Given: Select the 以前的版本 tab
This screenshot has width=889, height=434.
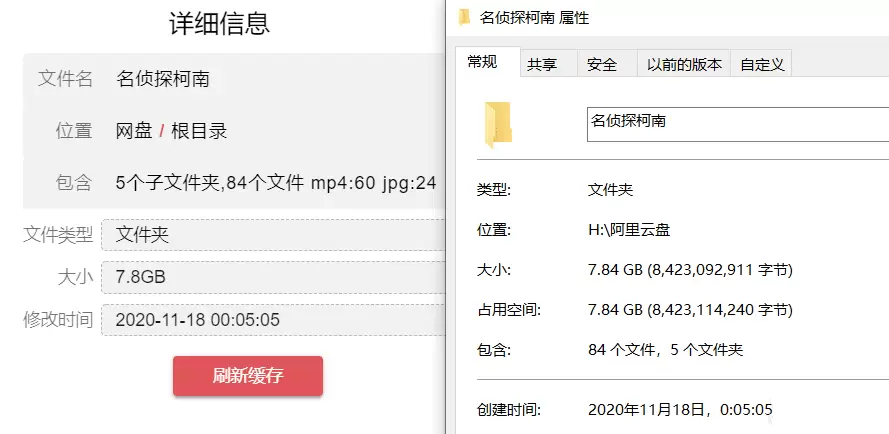Looking at the screenshot, I should (684, 64).
